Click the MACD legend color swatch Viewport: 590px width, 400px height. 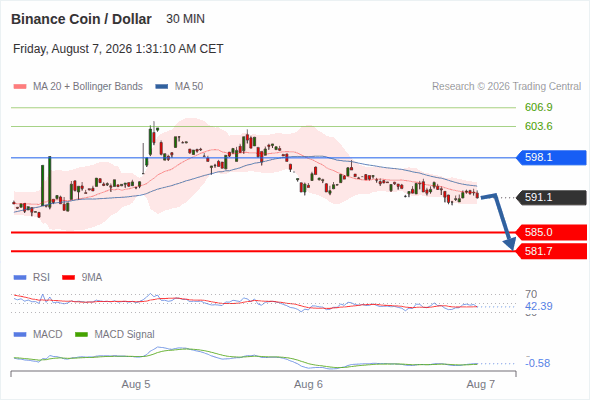tap(20, 335)
